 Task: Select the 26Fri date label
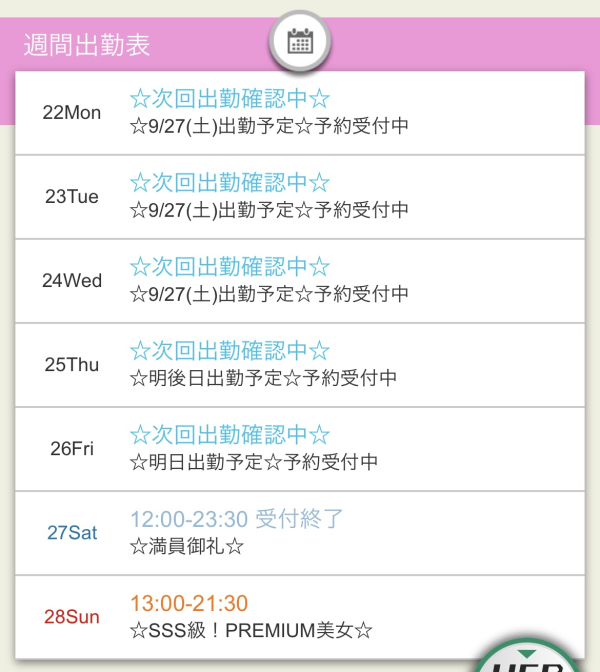point(72,449)
